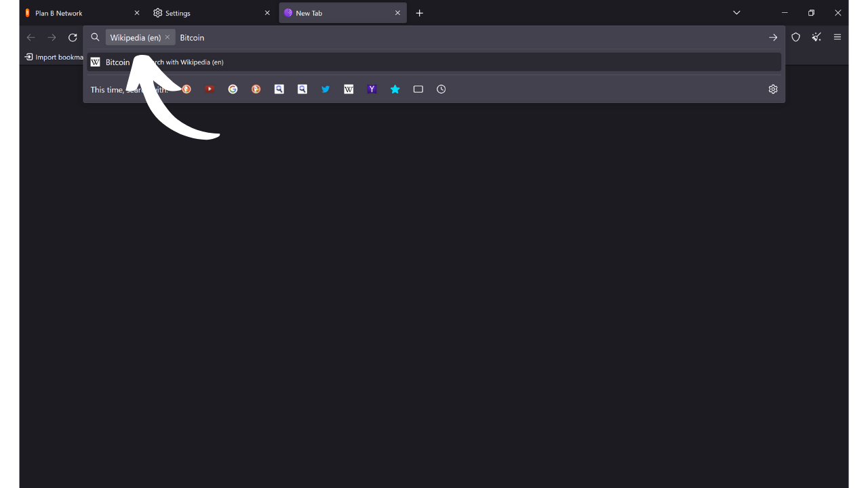Select the YouTube search shortcut

[x=210, y=89]
